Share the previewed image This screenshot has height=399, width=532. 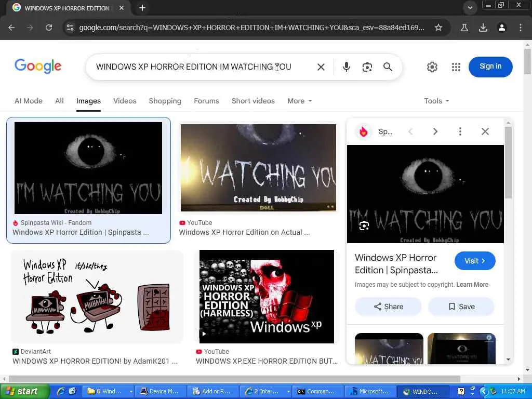coord(388,307)
